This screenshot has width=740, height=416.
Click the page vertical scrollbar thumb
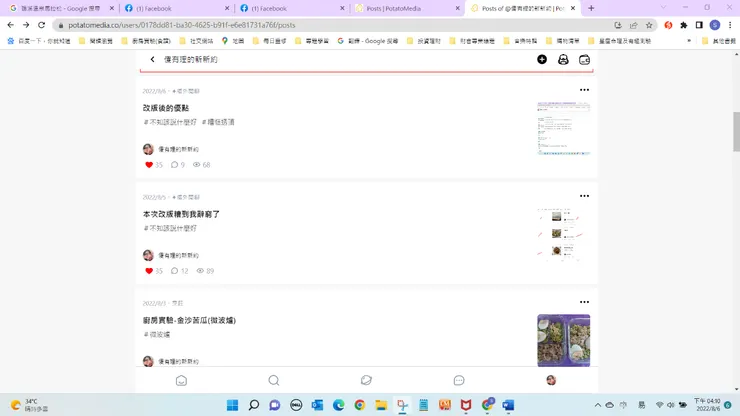736,131
